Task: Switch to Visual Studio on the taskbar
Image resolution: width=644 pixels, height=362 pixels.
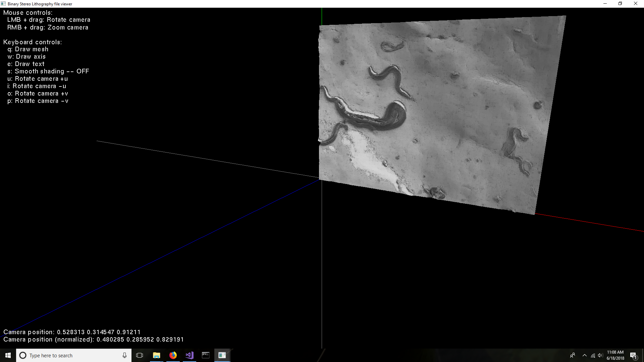Action: click(189, 355)
